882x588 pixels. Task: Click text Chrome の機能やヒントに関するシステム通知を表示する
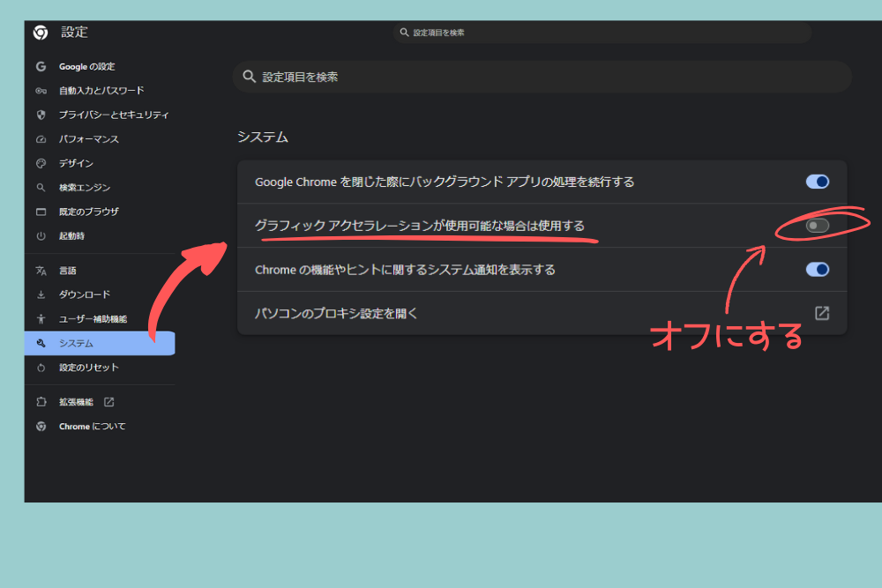point(405,270)
